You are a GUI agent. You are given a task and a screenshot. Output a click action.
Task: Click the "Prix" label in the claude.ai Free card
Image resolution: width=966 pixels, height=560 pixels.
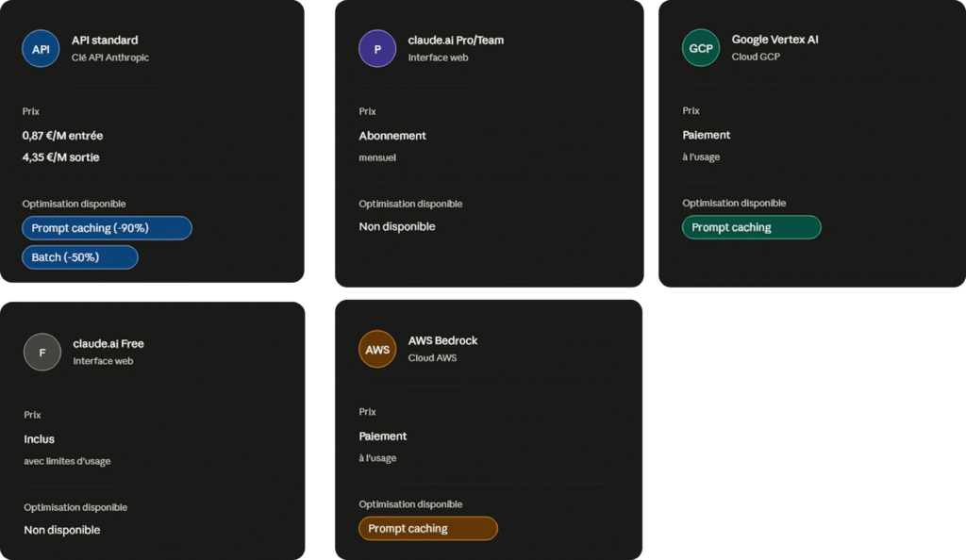[33, 415]
